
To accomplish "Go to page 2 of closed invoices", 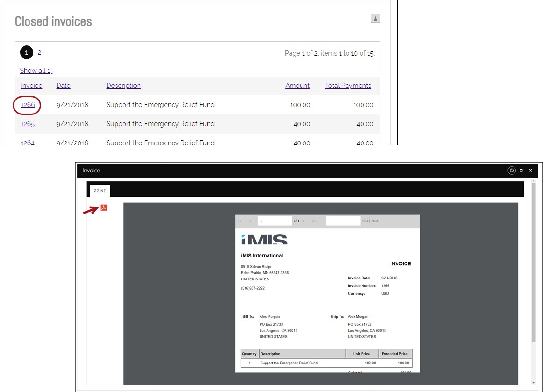I will click(x=39, y=53).
